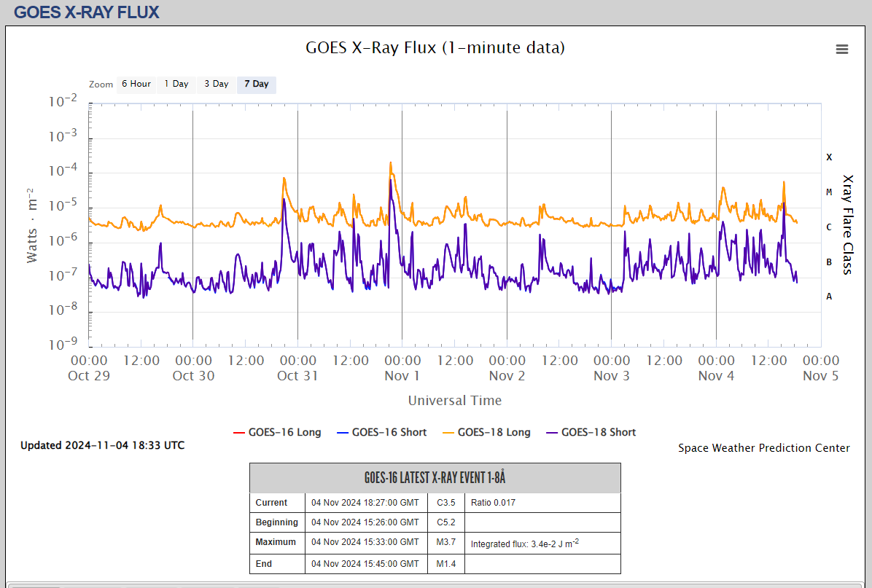The width and height of the screenshot is (872, 588).
Task: Switch zoom to 1 Day
Action: coord(176,84)
